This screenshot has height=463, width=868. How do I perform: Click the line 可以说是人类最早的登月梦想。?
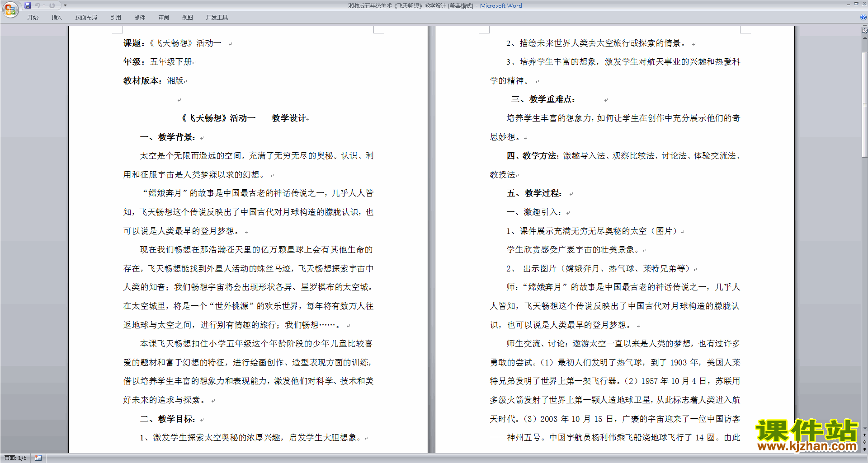point(183,231)
